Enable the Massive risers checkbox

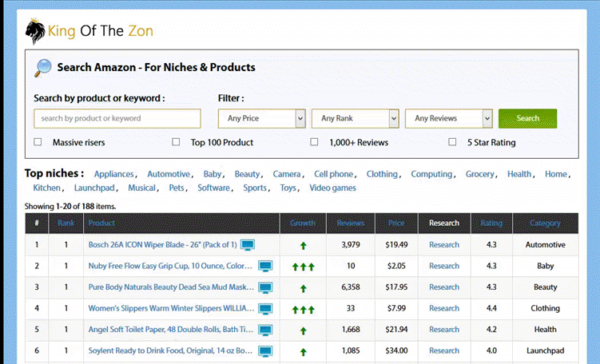click(x=38, y=142)
